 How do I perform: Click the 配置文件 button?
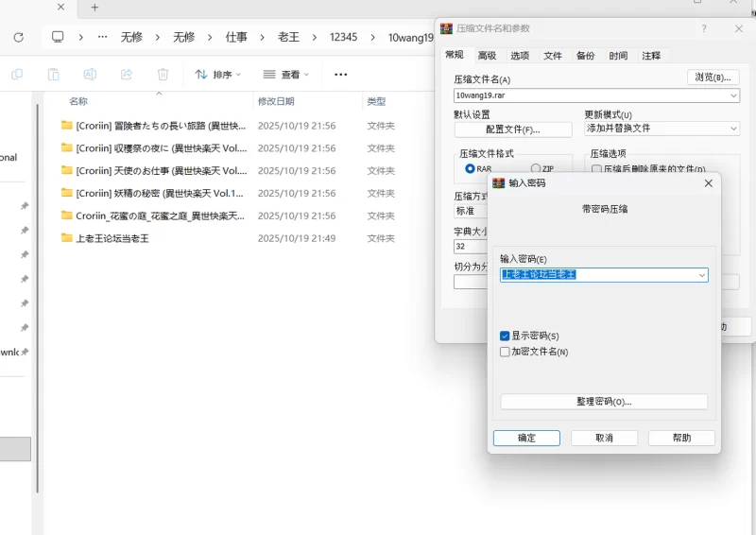[513, 129]
